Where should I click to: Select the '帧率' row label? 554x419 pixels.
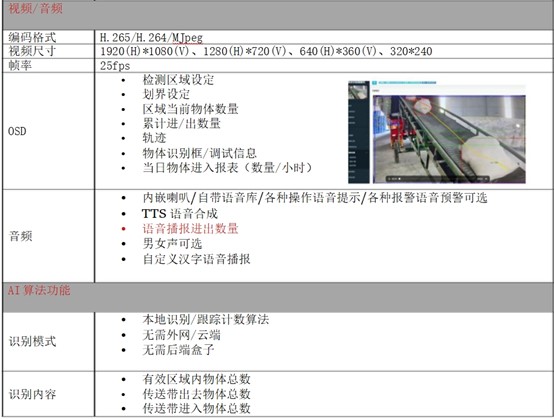(20, 65)
